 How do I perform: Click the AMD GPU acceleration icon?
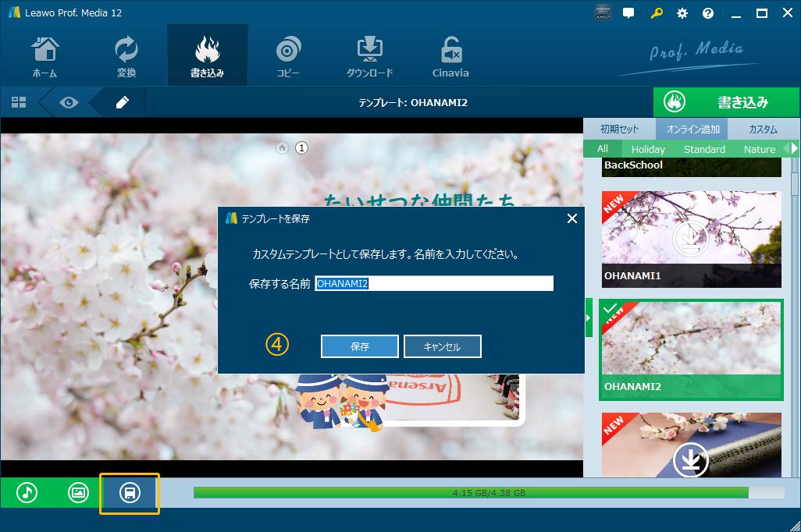coord(603,12)
